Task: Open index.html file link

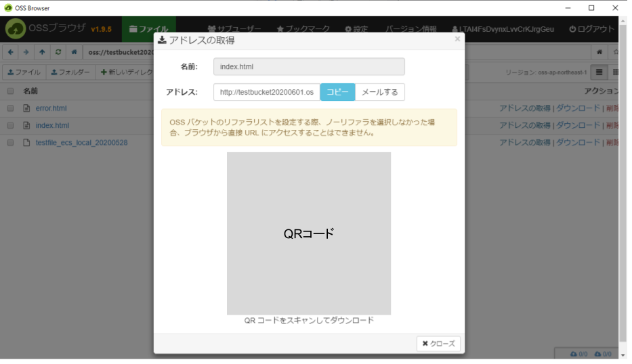Action: (52, 126)
